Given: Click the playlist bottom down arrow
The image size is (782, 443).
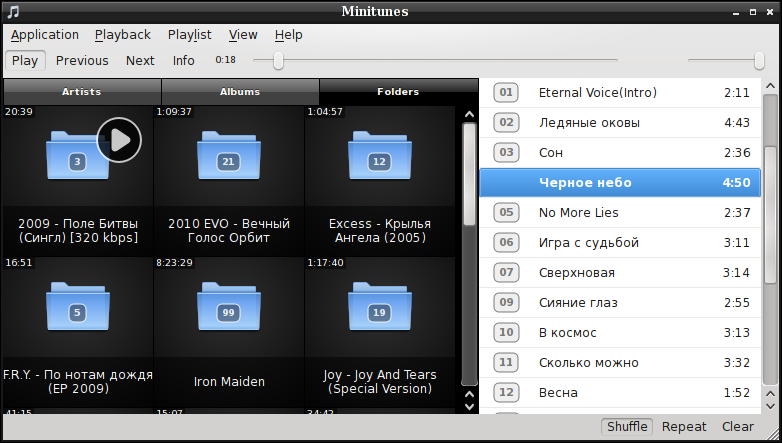Looking at the screenshot, I should click(x=770, y=406).
